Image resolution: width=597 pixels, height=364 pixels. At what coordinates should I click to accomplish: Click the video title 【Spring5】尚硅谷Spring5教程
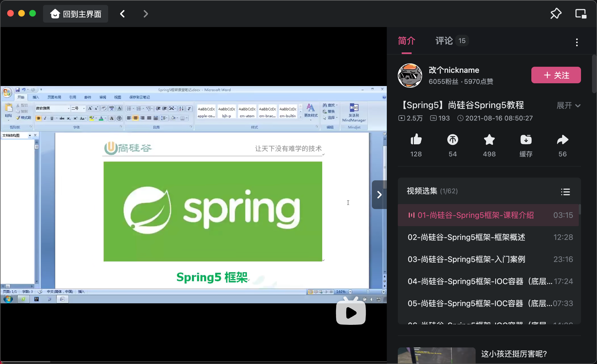pyautogui.click(x=461, y=105)
